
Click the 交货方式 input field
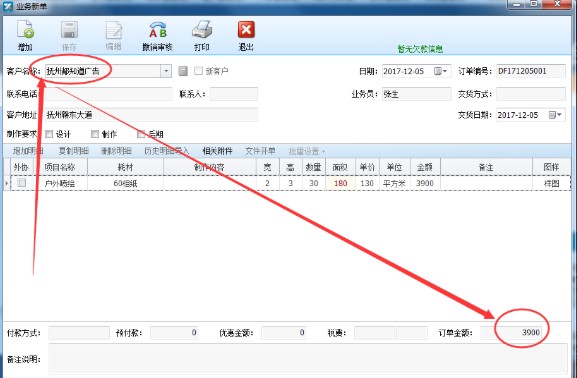531,94
